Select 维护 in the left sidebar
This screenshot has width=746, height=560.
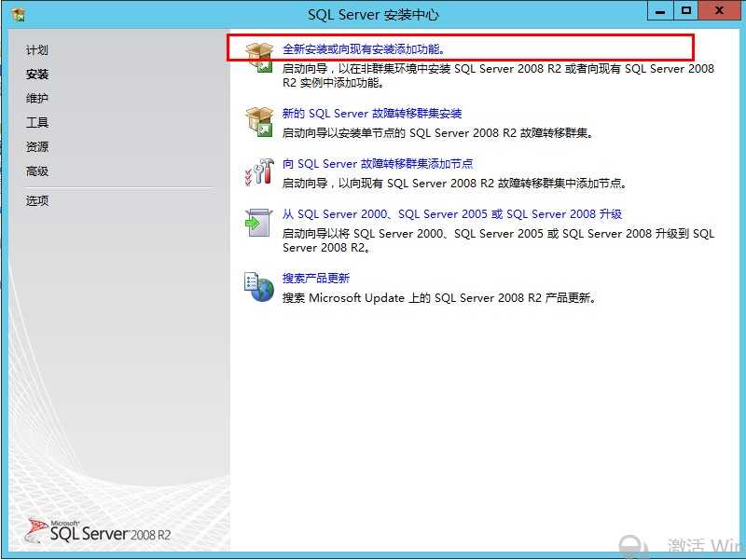(37, 99)
